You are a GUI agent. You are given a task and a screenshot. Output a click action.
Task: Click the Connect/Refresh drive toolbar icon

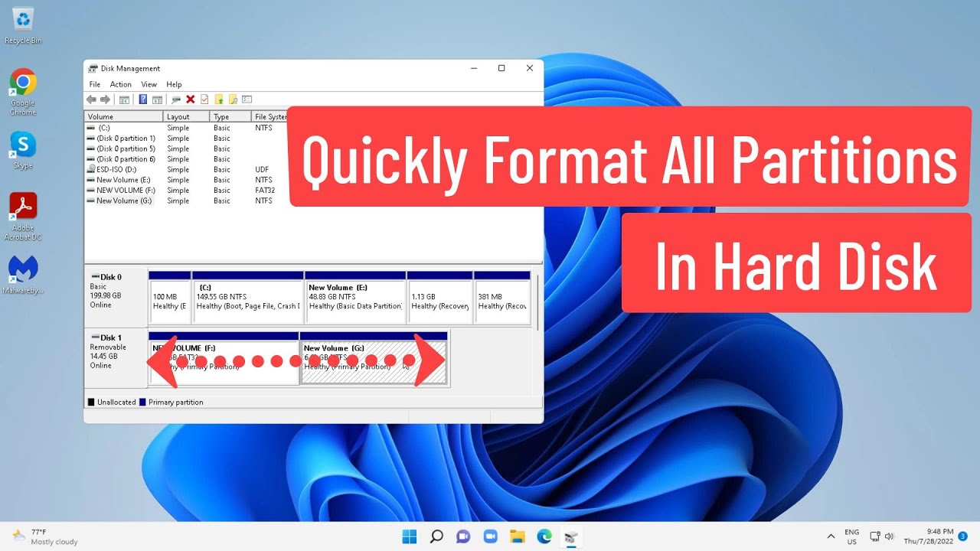[176, 99]
